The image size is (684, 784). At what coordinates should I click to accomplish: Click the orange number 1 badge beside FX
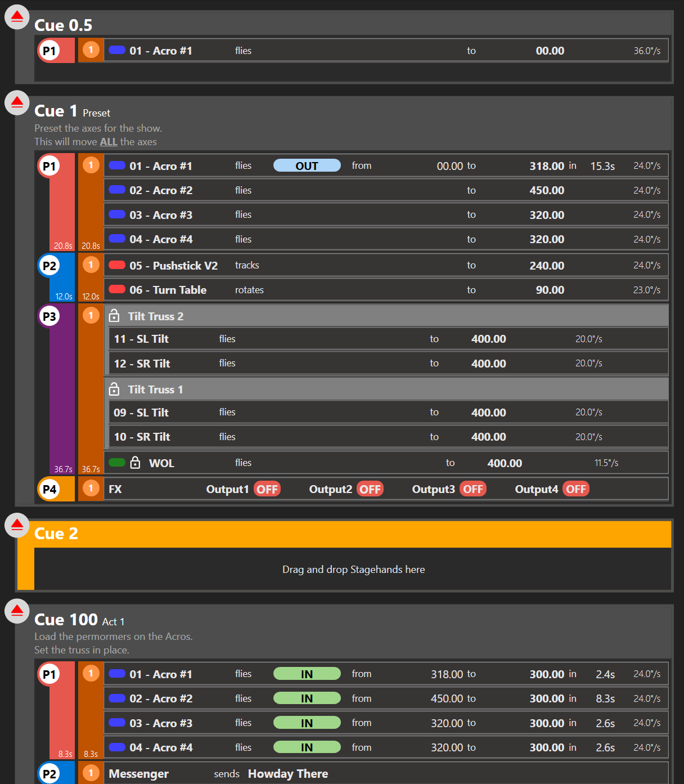click(x=91, y=489)
